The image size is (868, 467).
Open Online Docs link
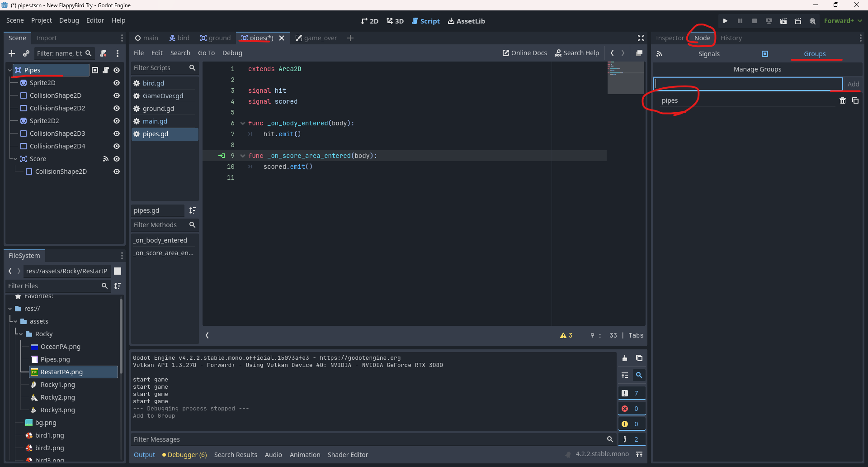(524, 53)
